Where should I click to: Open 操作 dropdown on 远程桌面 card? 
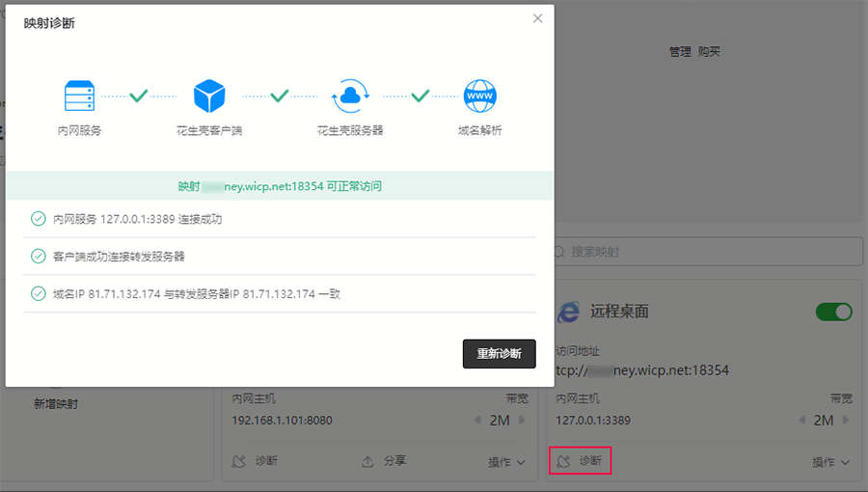pyautogui.click(x=831, y=462)
